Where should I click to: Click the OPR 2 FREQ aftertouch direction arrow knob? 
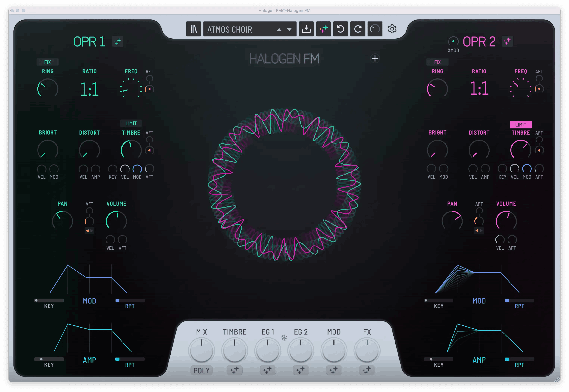pos(539,89)
